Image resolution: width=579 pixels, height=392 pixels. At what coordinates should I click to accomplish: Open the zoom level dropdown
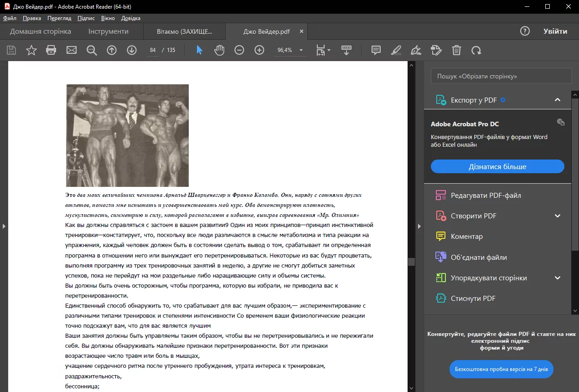click(301, 50)
